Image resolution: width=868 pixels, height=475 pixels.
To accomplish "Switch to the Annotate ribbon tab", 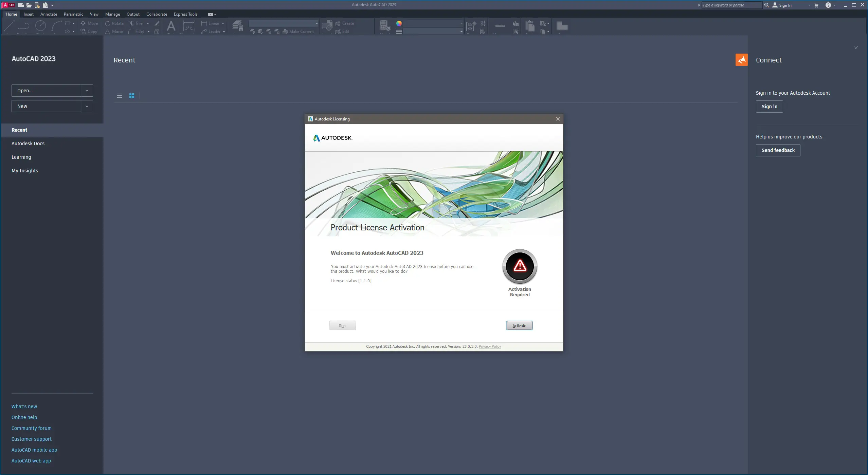I will pos(49,14).
